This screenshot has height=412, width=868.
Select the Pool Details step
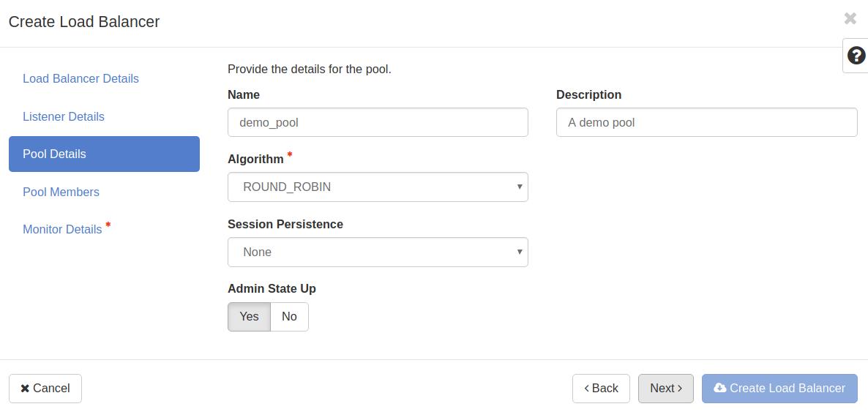coord(104,154)
